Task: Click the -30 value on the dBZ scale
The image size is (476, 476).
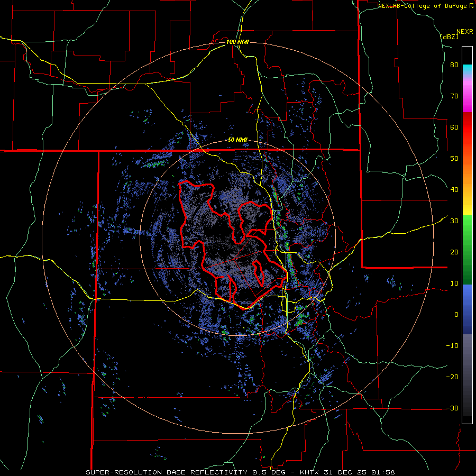Action: [x=452, y=408]
